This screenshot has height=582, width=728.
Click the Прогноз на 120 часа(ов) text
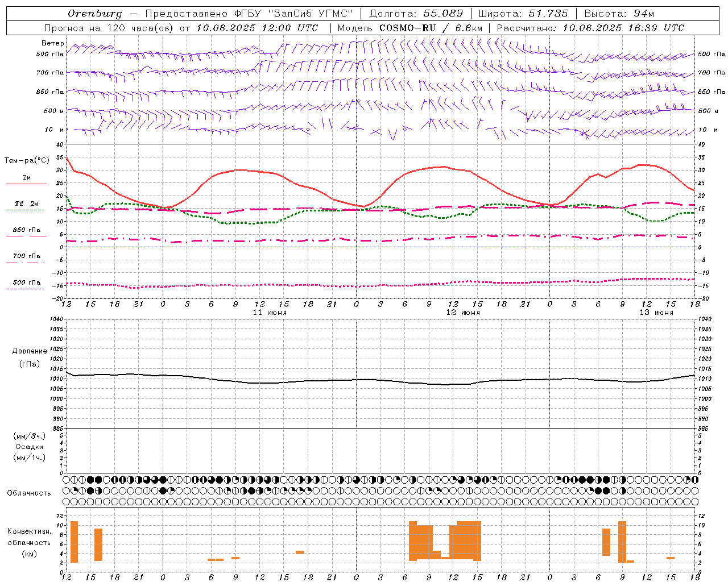[109, 28]
